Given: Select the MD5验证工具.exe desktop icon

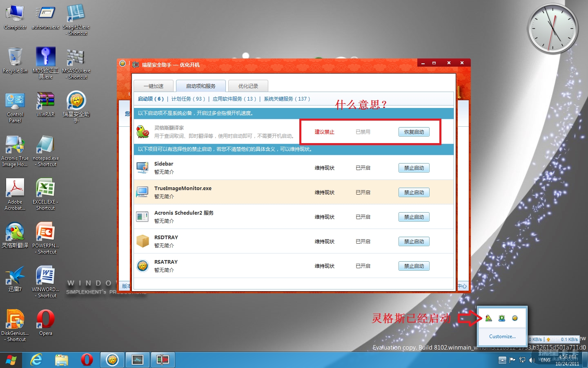Looking at the screenshot, I should coord(45,63).
